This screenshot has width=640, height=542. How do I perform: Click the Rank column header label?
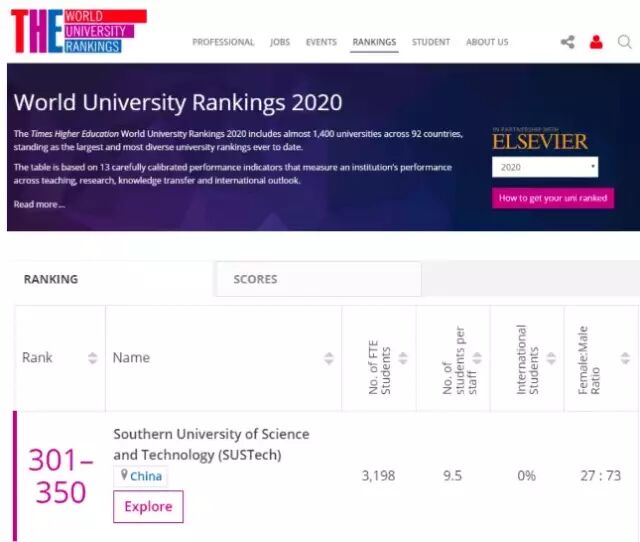tap(37, 358)
